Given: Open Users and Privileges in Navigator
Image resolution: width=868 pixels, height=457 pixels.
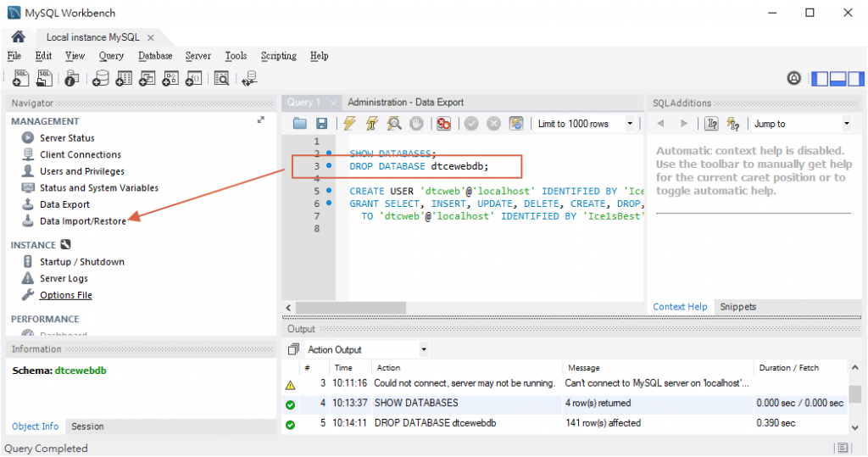Looking at the screenshot, I should click(82, 171).
